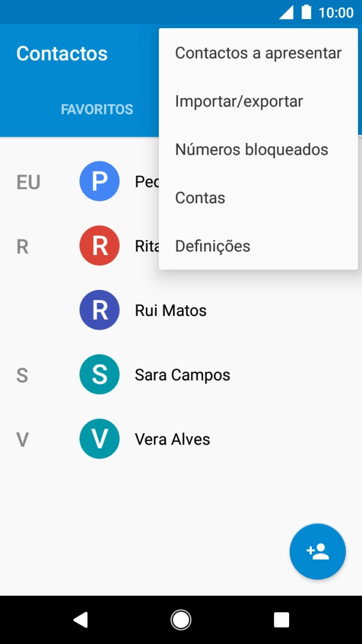
Task: Tap the red 'R' avatar for Rita
Action: point(99,245)
